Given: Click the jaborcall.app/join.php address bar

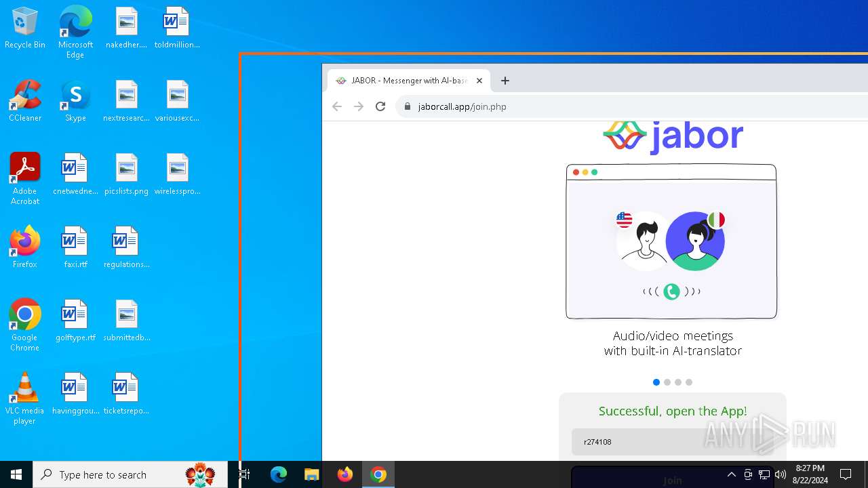Looking at the screenshot, I should click(632, 106).
